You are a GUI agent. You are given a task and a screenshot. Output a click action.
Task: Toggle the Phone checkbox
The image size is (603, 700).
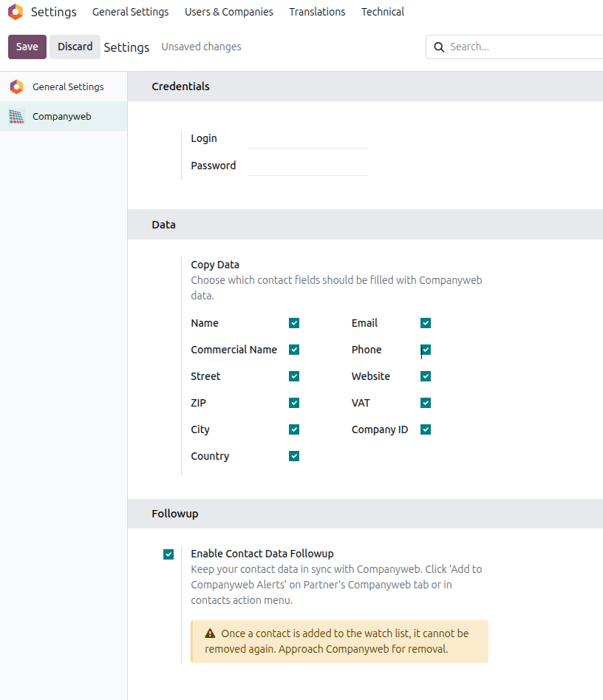pos(426,350)
